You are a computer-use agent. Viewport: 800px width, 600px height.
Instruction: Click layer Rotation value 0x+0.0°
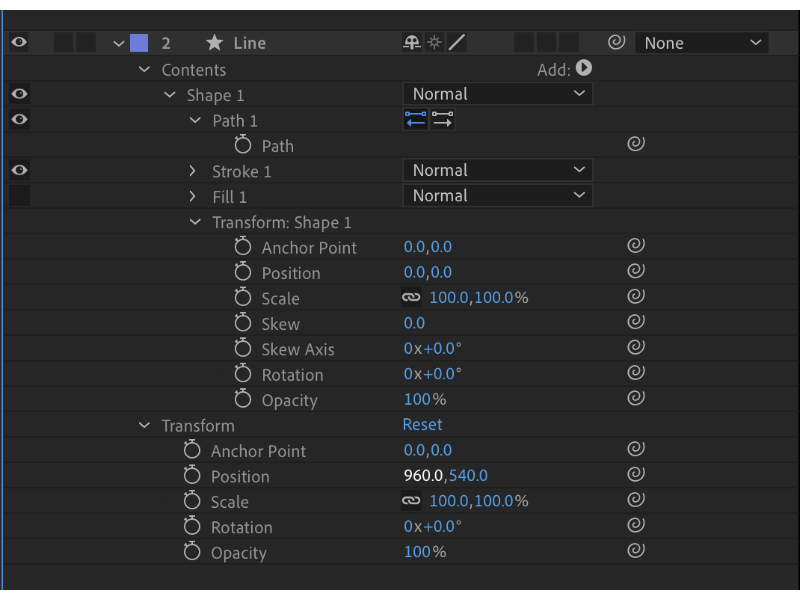[x=433, y=527]
